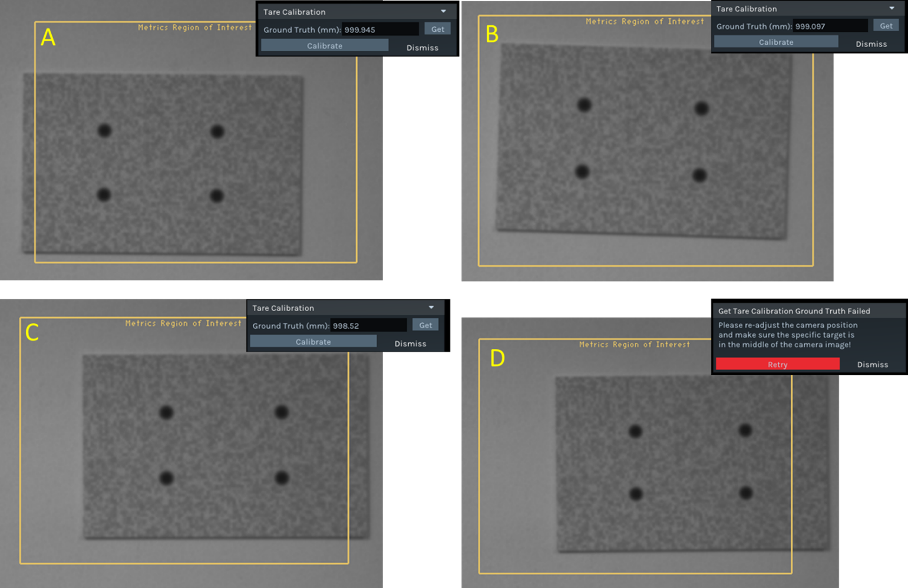Click the red Retry button
The width and height of the screenshot is (908, 588).
[777, 364]
